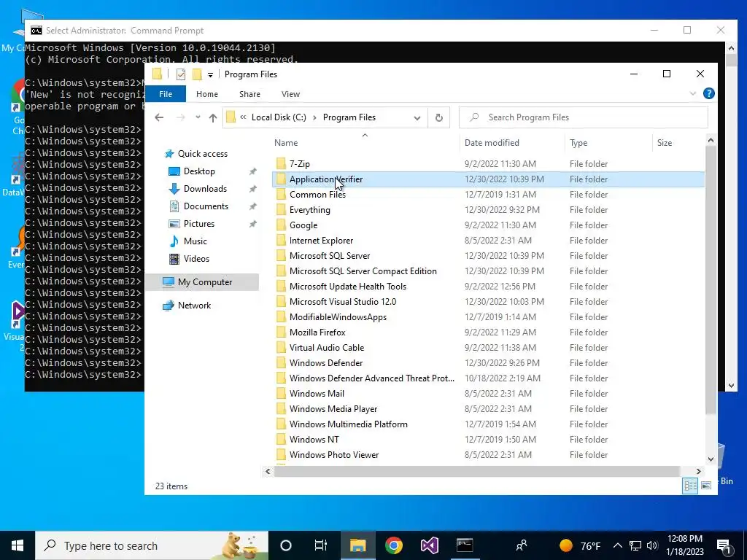The height and width of the screenshot is (560, 747).
Task: Switch to large icons view in status bar
Action: click(706, 486)
